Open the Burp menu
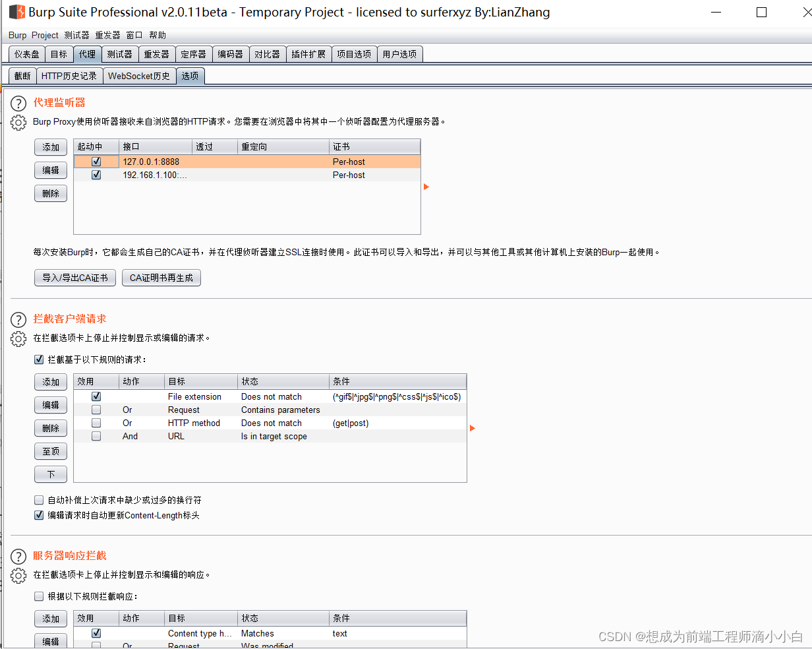The height and width of the screenshot is (649, 812). point(17,36)
